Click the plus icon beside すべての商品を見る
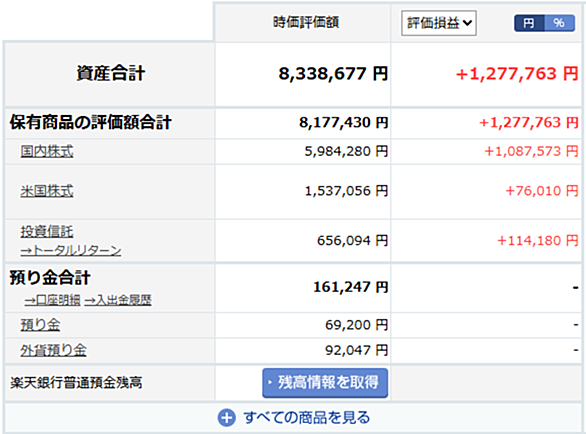This screenshot has height=434, width=586. 226,418
